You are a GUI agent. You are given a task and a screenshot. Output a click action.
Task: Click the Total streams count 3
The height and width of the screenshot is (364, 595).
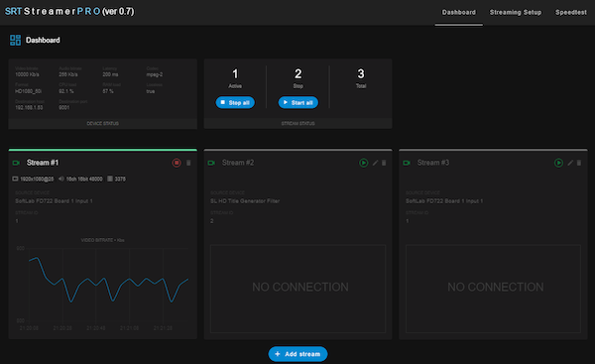pyautogui.click(x=361, y=73)
